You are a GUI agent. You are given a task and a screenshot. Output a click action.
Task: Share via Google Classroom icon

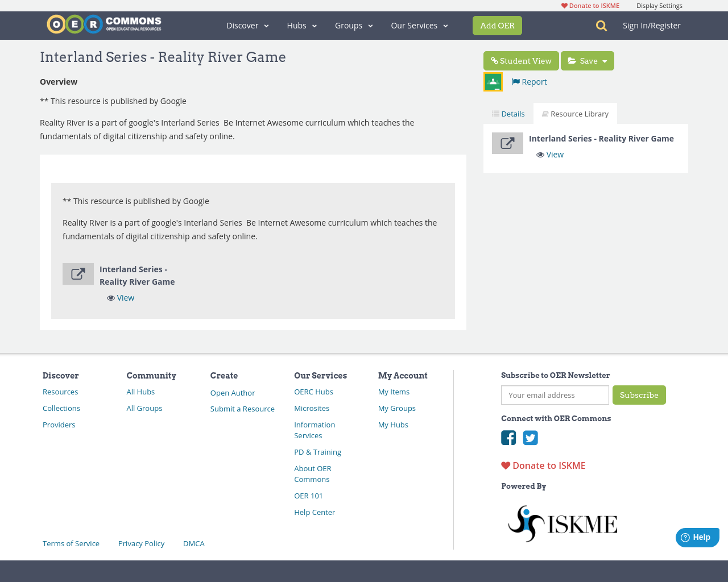tap(493, 82)
